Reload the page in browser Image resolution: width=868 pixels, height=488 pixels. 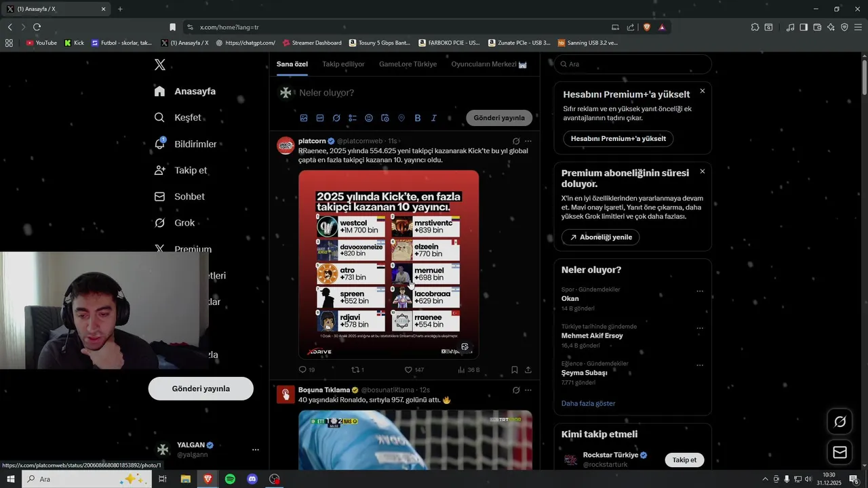point(37,27)
